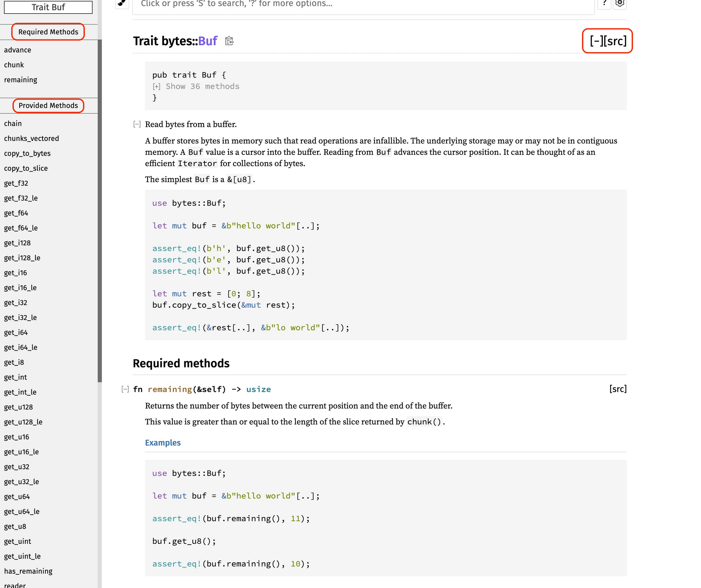Navigate to get_u128_le method in sidebar
The width and height of the screenshot is (701, 588).
tap(23, 422)
